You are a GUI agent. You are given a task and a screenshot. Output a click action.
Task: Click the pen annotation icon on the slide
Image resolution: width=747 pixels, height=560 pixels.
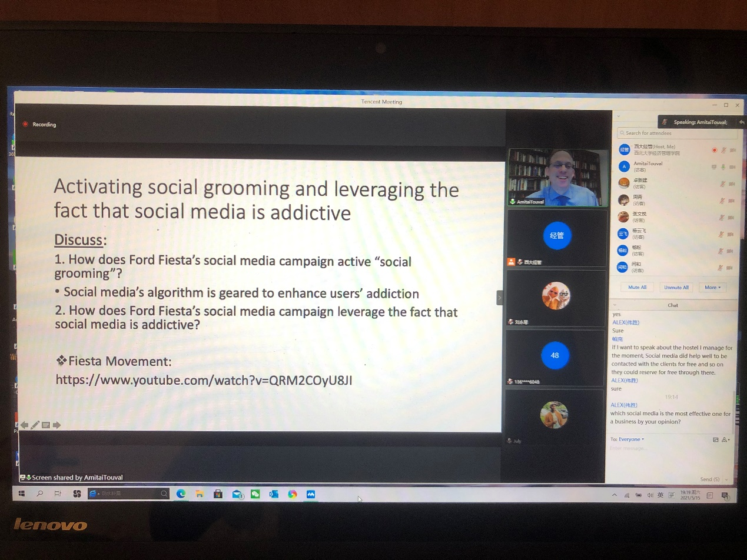click(x=35, y=425)
